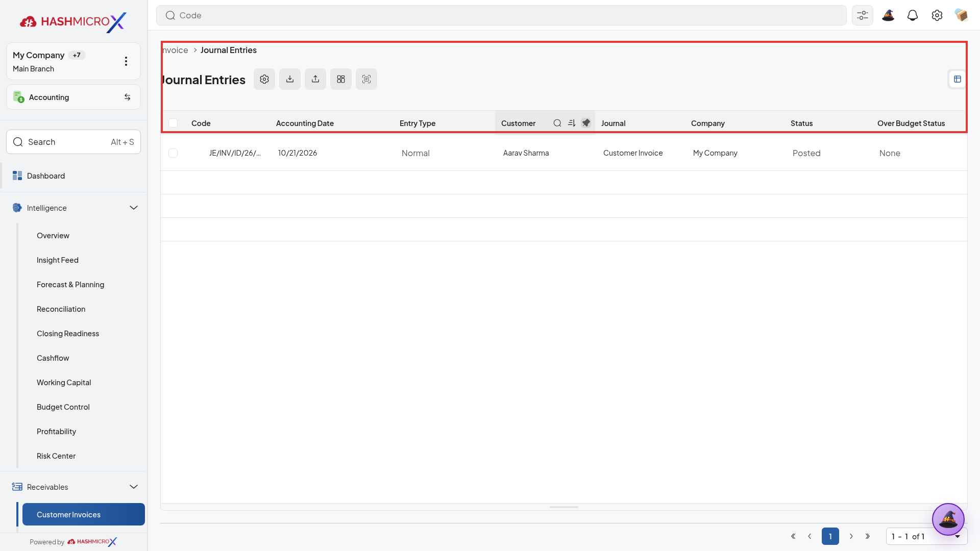Go to first page of results
Viewport: 980px width, 551px height.
(793, 536)
